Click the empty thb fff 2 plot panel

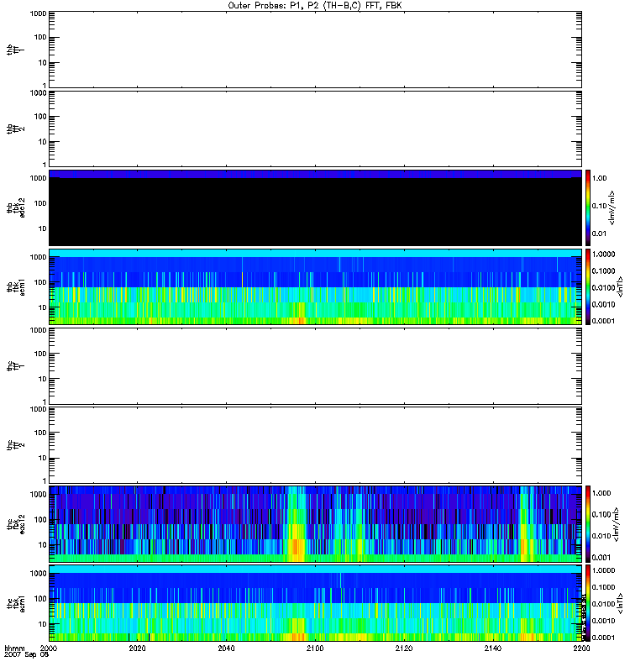pyautogui.click(x=316, y=129)
